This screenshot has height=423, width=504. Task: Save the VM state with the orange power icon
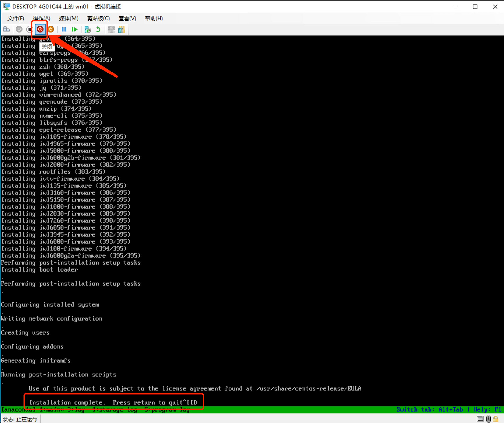(x=51, y=29)
